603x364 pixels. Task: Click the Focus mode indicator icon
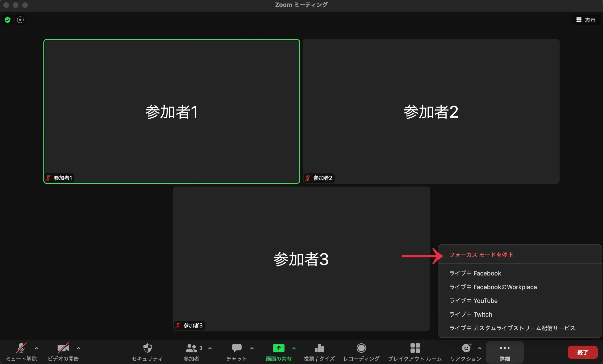point(20,20)
